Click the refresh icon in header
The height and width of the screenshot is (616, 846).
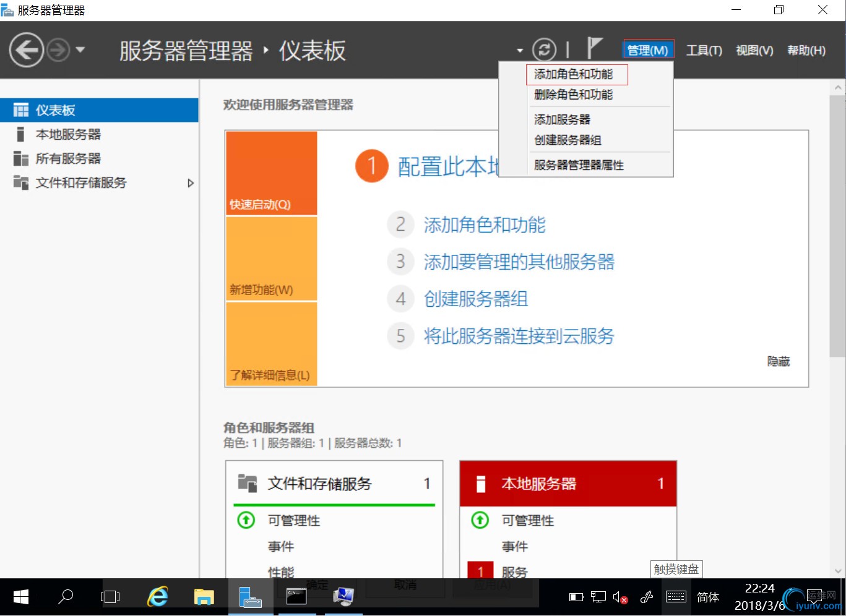(545, 49)
